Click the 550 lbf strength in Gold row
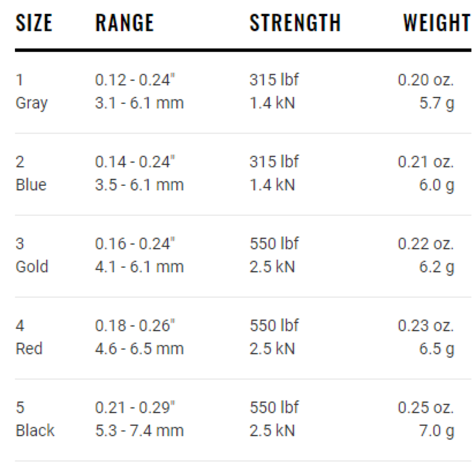Screen dimensions: 476x465 pos(274,244)
